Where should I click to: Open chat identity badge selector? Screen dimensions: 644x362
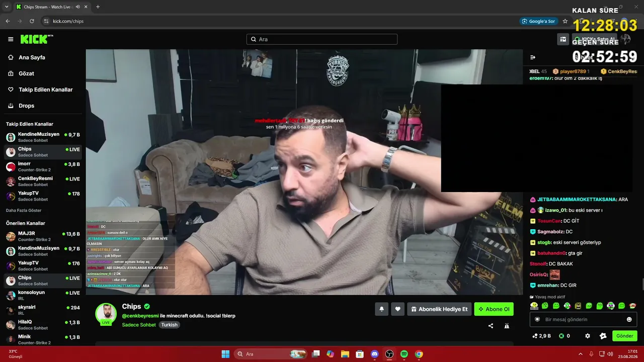tap(537, 319)
